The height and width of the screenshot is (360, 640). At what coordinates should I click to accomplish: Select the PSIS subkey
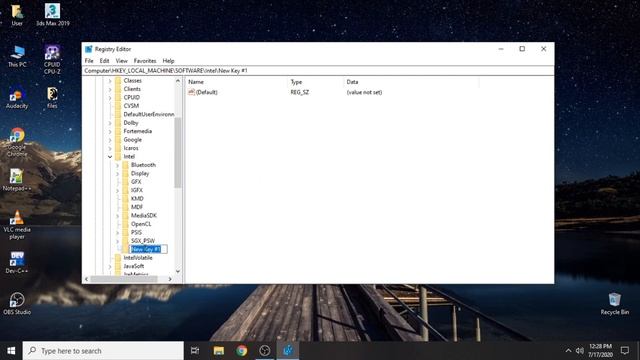[136, 232]
